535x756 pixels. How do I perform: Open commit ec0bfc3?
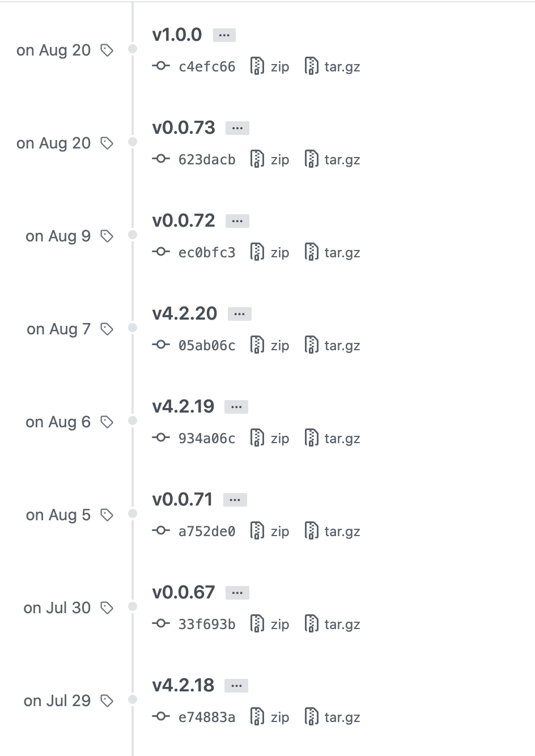[207, 252]
